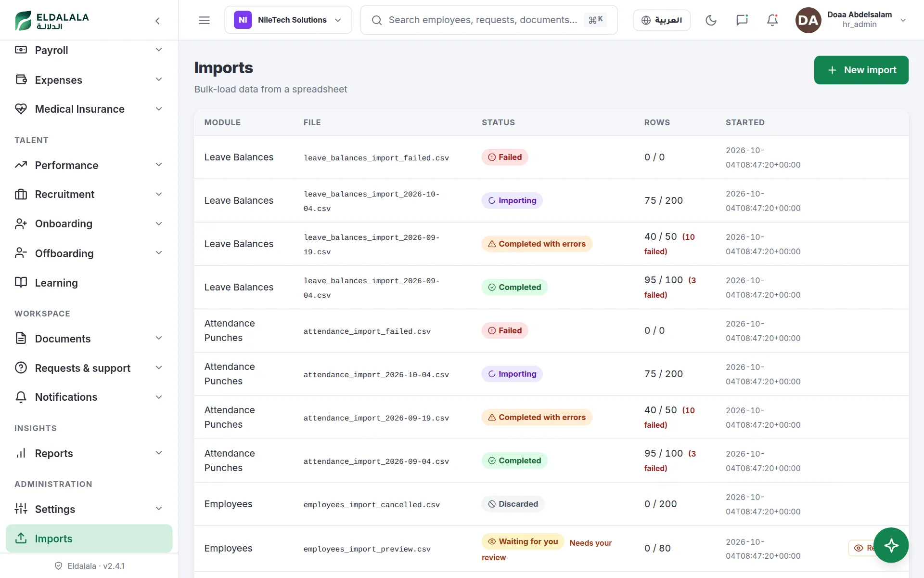Click the Notifications bell sidebar icon

pos(21,397)
